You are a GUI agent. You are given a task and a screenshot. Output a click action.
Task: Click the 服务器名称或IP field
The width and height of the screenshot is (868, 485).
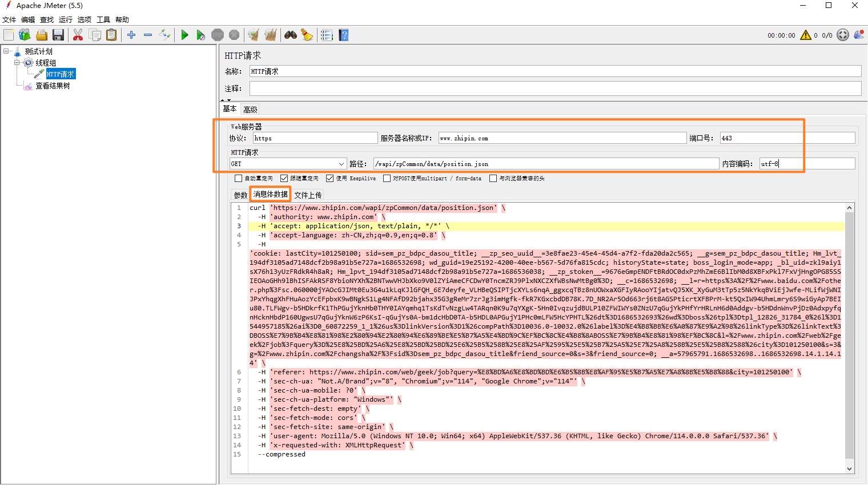(562, 138)
